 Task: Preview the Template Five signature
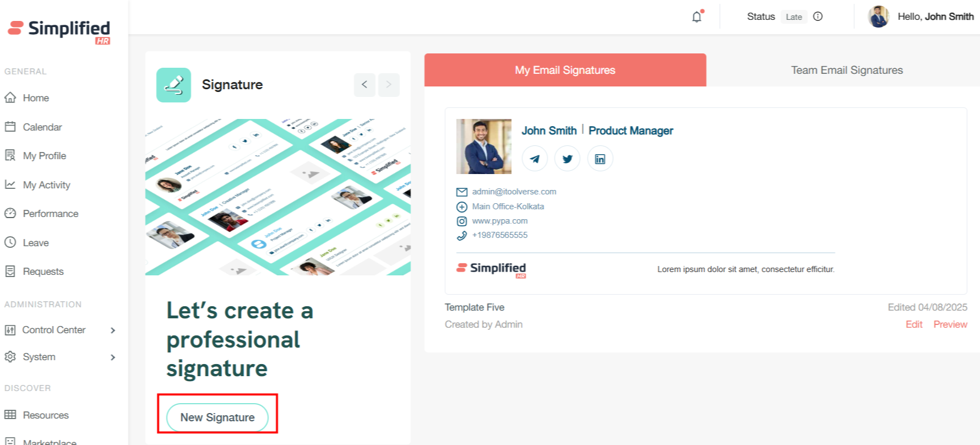click(x=950, y=324)
